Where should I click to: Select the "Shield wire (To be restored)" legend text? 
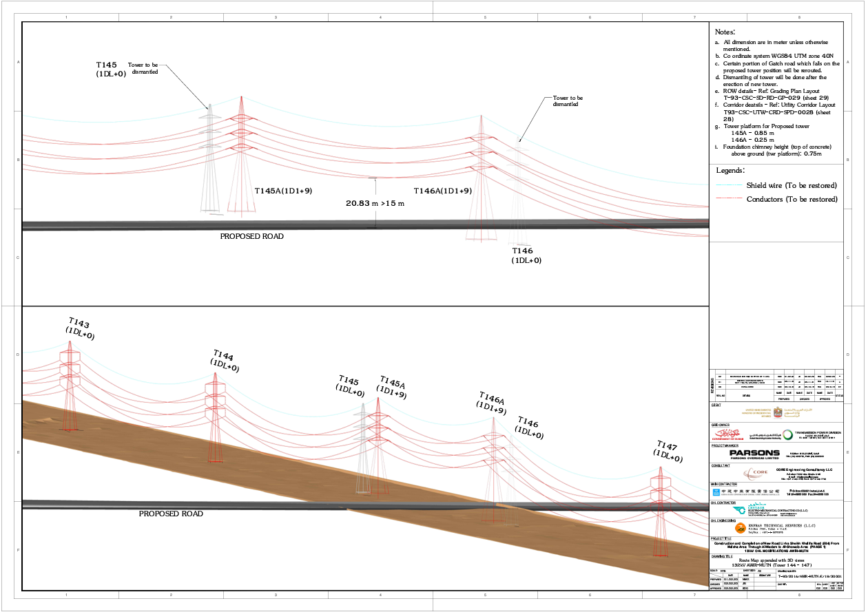pos(792,185)
